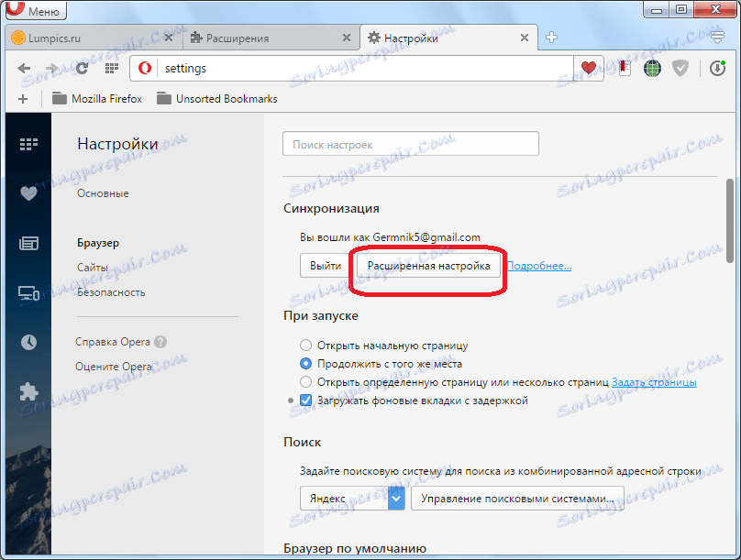Select Сайты settings section
741x560 pixels.
(x=93, y=268)
